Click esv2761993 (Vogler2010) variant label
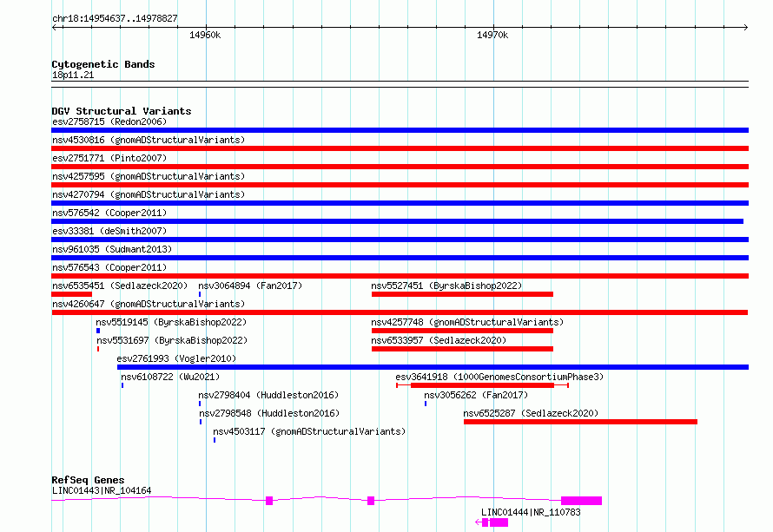Viewport: 773px width, 532px height. click(x=176, y=358)
